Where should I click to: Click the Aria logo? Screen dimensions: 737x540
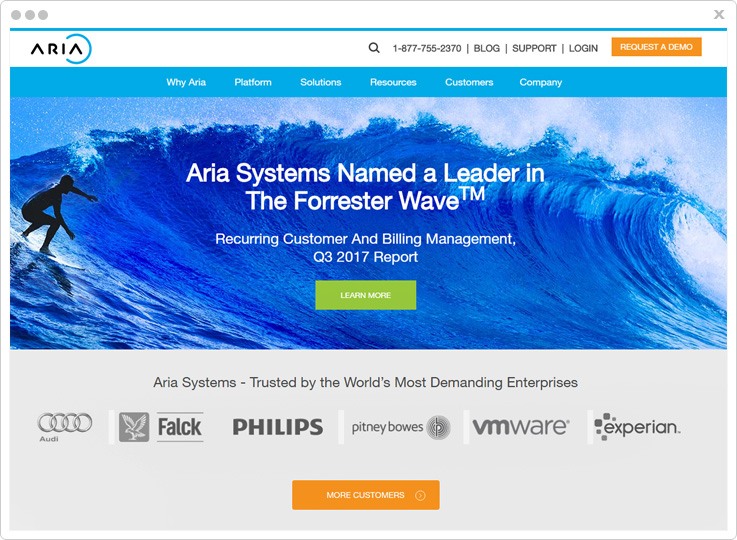point(61,48)
